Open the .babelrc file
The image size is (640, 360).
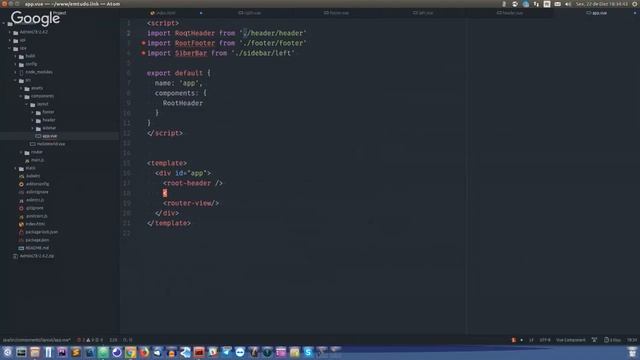point(33,176)
